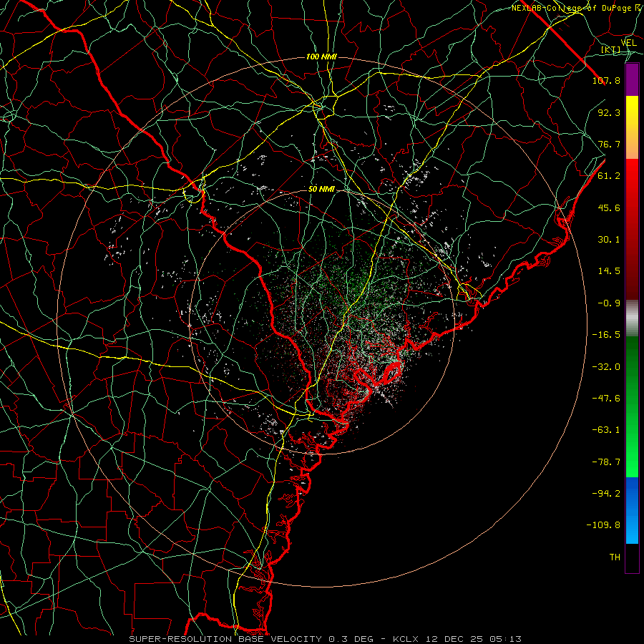Click the -94.2 legend value
The image size is (644, 644).
606,494
